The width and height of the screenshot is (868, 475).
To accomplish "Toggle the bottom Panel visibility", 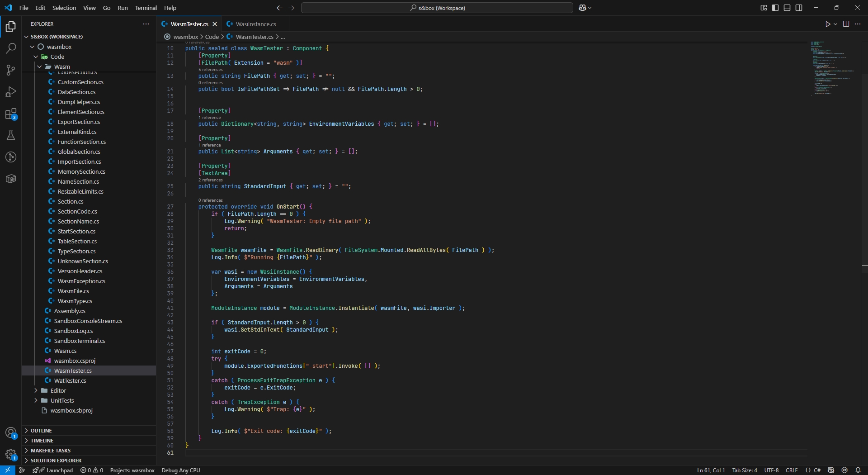I will pos(787,8).
